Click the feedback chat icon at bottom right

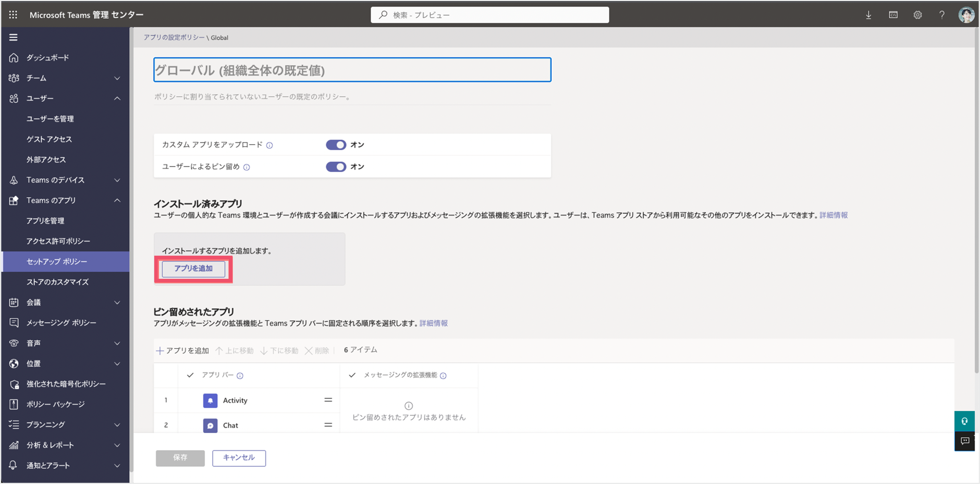pyautogui.click(x=964, y=441)
